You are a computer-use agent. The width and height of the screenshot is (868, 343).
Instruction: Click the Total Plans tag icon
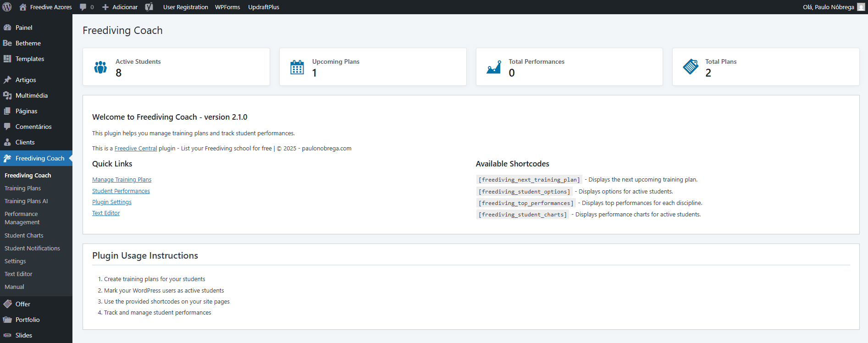coord(690,67)
